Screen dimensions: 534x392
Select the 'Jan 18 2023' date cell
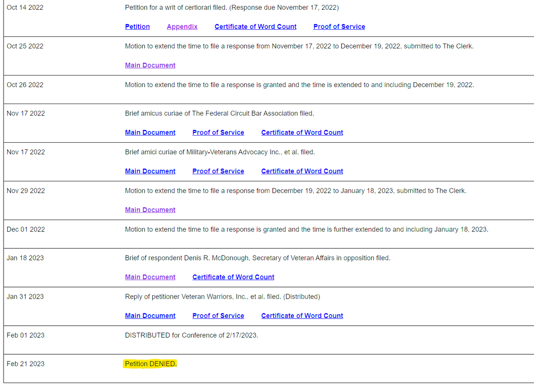pos(25,258)
